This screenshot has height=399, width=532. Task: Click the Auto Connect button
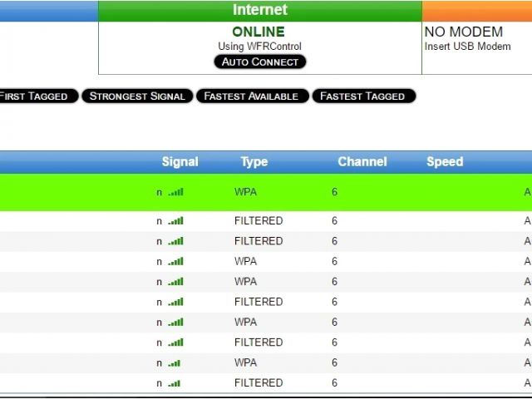click(x=260, y=62)
